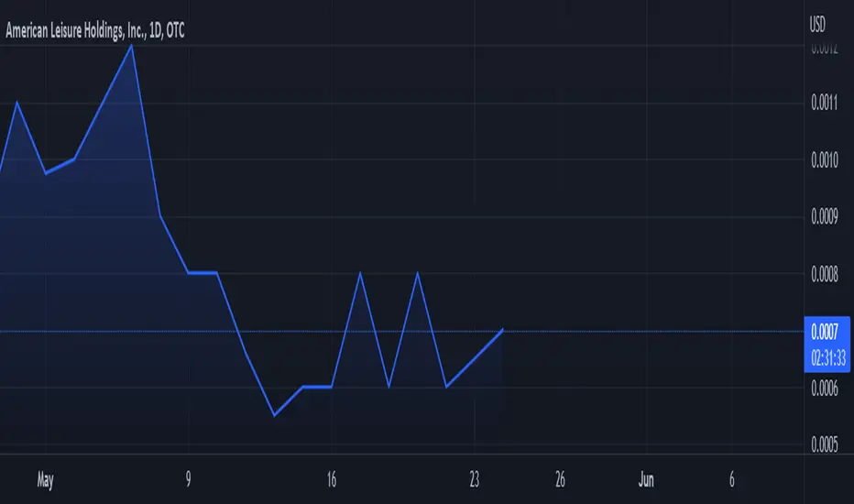854x504 pixels.
Task: Click the 0.0005 price axis label
Action: (825, 445)
